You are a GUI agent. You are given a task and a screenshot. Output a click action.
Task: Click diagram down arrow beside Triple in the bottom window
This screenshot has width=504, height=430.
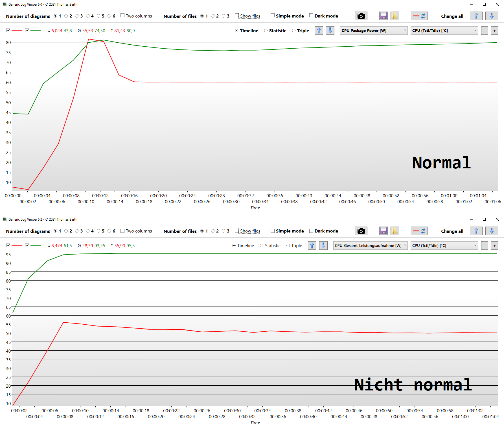tap(323, 246)
